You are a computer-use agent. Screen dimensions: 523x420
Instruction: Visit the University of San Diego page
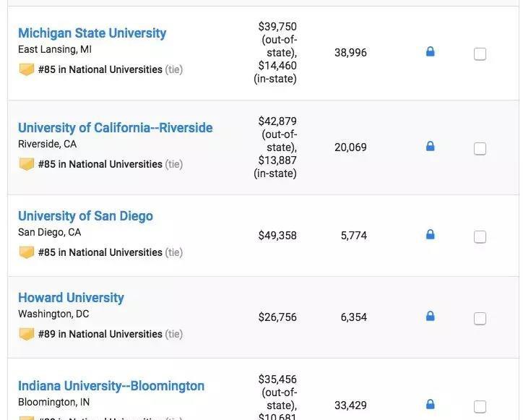[x=85, y=216]
